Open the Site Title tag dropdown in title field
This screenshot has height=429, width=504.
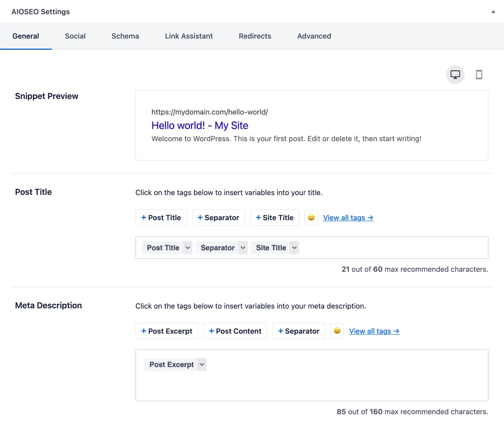294,247
